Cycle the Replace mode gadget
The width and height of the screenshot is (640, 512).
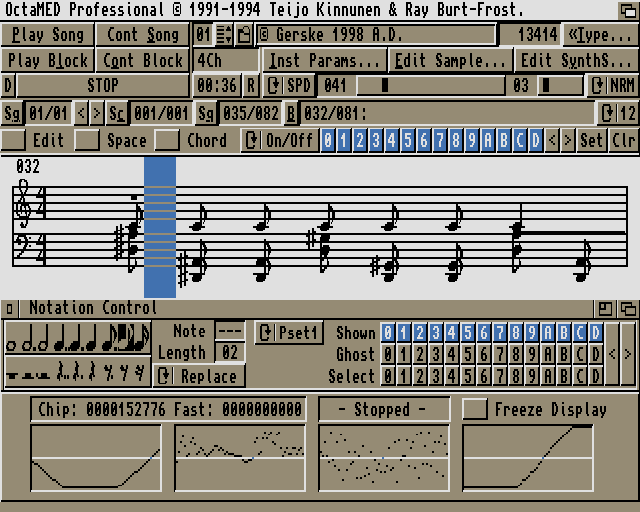click(x=200, y=376)
